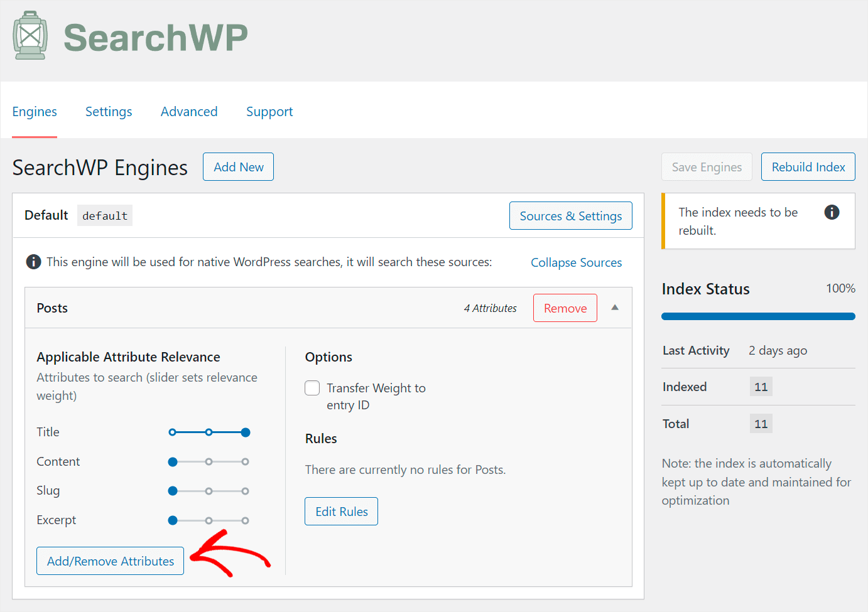
Task: Click the Collapse Sources link
Action: point(576,262)
